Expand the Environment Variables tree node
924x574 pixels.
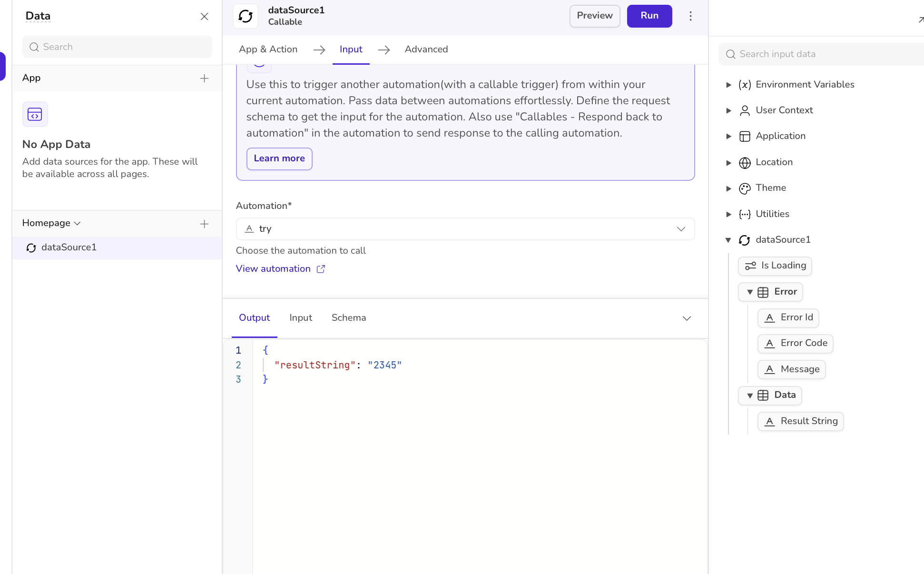tap(728, 85)
